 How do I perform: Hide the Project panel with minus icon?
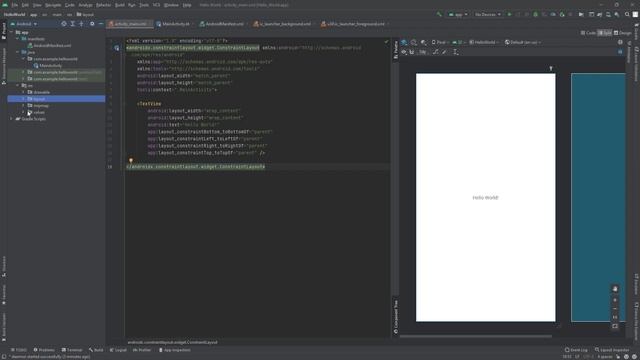[101, 24]
